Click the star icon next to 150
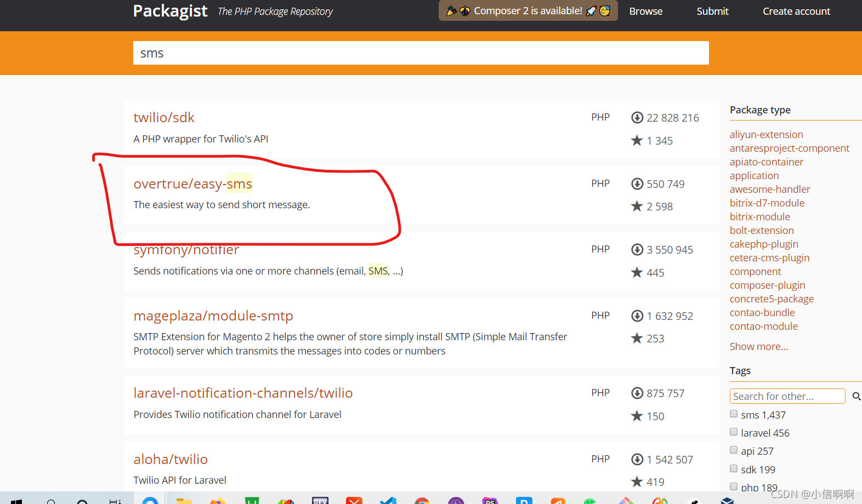Screen dimensions: 862x504 tap(637, 416)
